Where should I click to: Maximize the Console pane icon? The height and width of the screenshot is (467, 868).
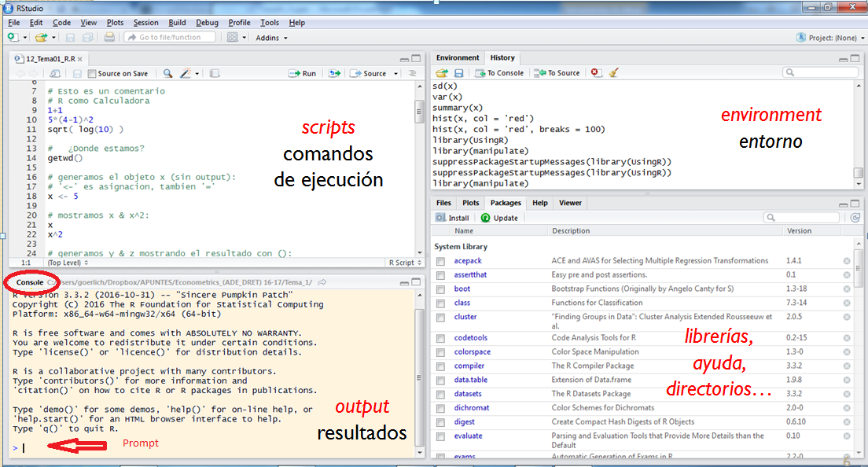pyautogui.click(x=416, y=282)
